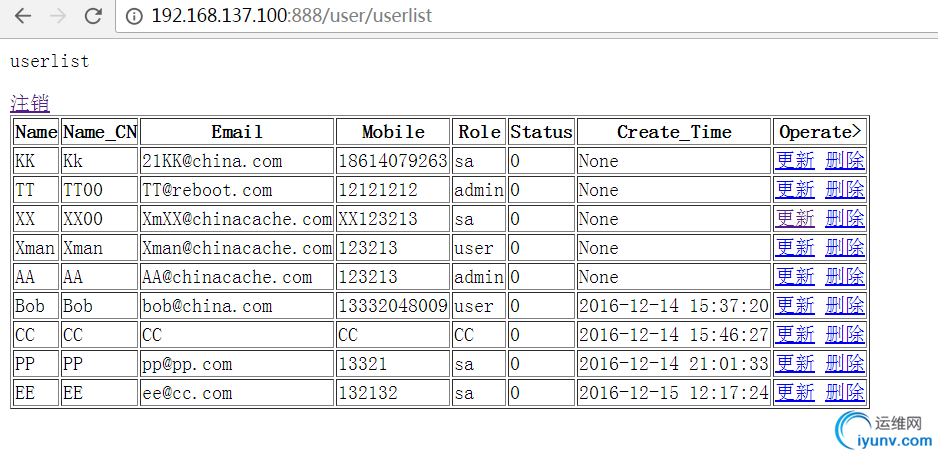
Task: Click 更新 for user CC
Action: [794, 335]
